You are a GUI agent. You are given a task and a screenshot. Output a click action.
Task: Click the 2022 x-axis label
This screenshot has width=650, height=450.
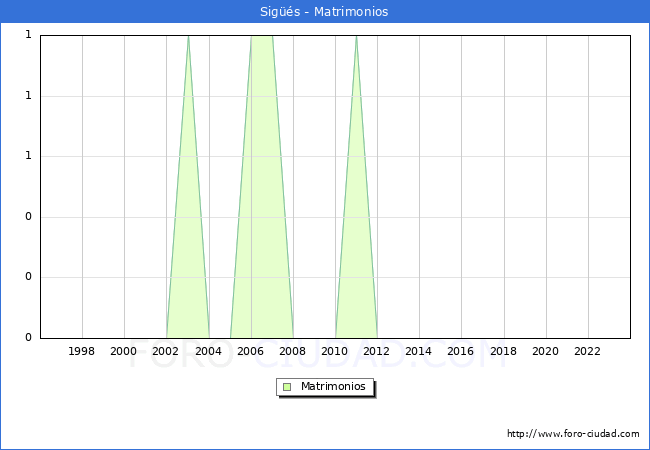click(x=588, y=352)
